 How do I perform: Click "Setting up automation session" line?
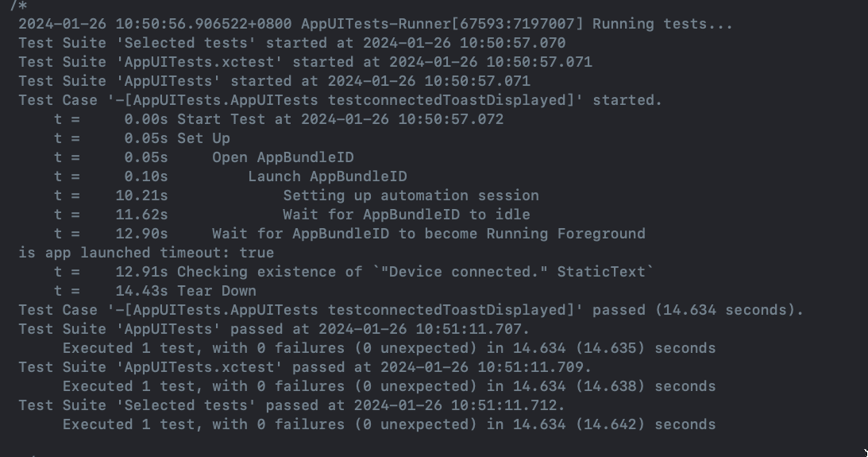(x=411, y=196)
